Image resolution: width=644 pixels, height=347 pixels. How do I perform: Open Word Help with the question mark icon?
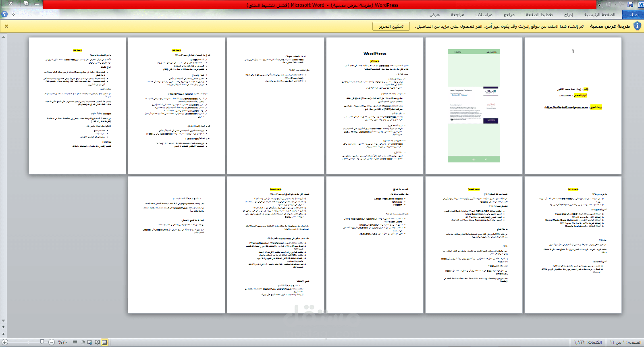pyautogui.click(x=4, y=14)
